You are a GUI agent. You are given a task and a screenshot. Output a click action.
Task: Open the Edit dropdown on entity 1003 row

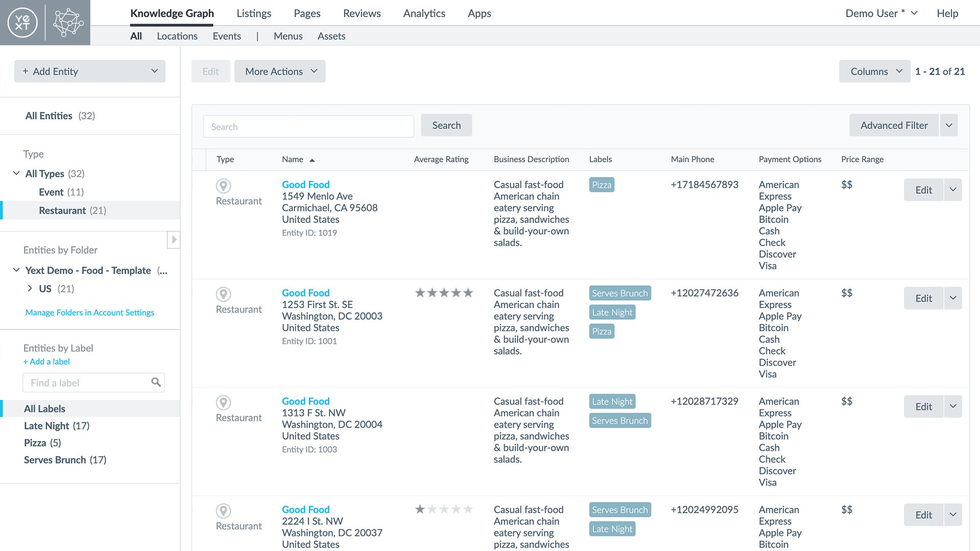[x=952, y=407]
